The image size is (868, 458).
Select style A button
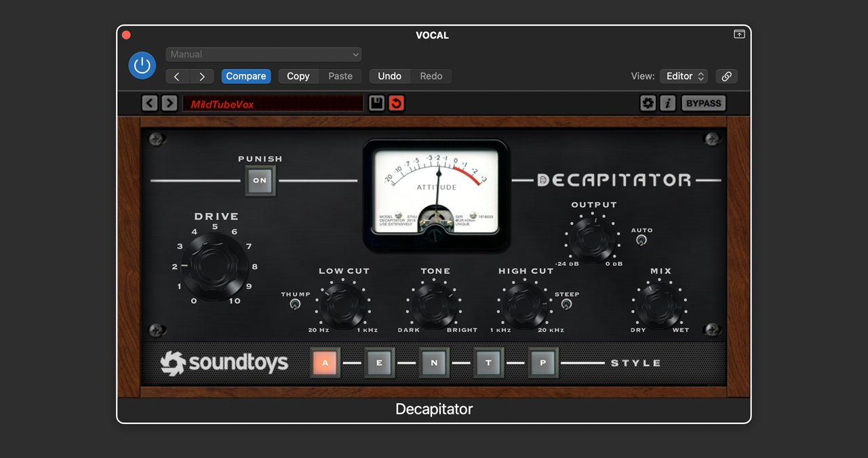325,363
